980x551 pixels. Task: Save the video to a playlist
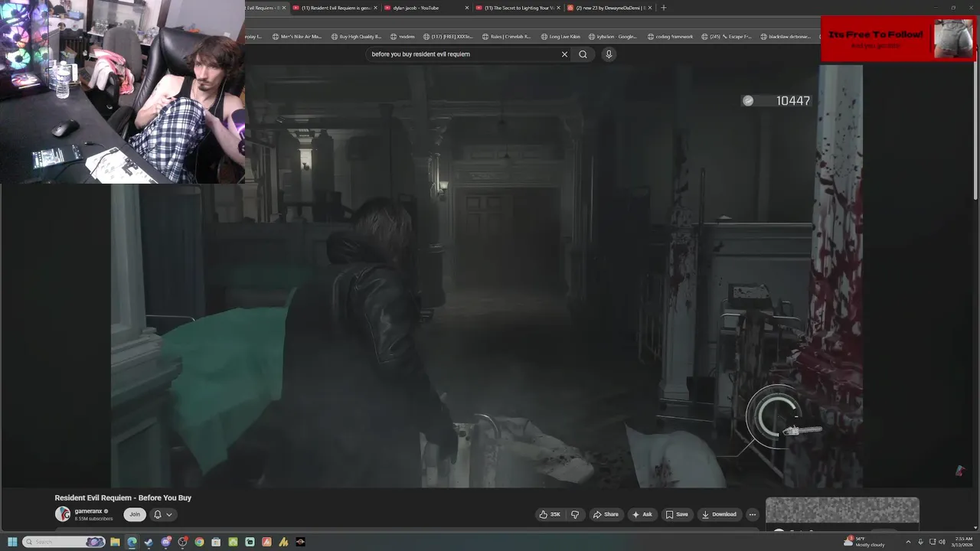677,514
